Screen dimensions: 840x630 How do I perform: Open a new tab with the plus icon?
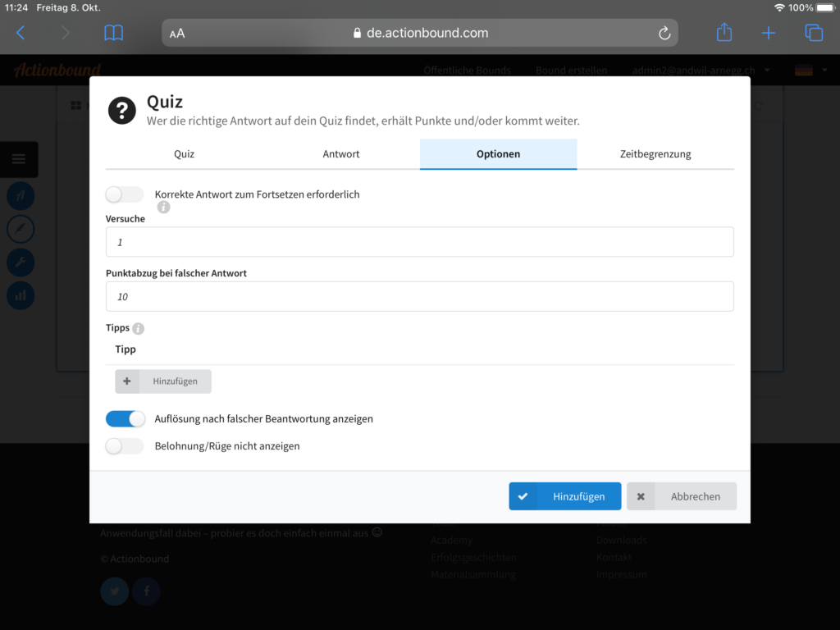tap(768, 33)
